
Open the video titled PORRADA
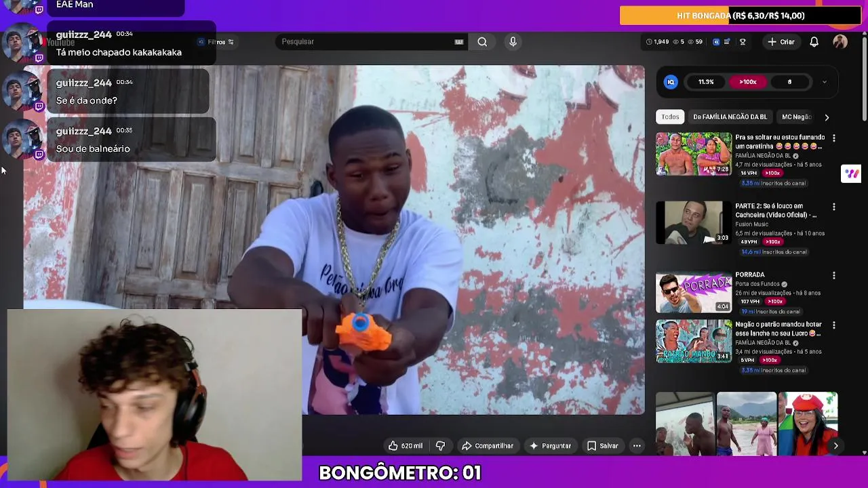[x=750, y=274]
